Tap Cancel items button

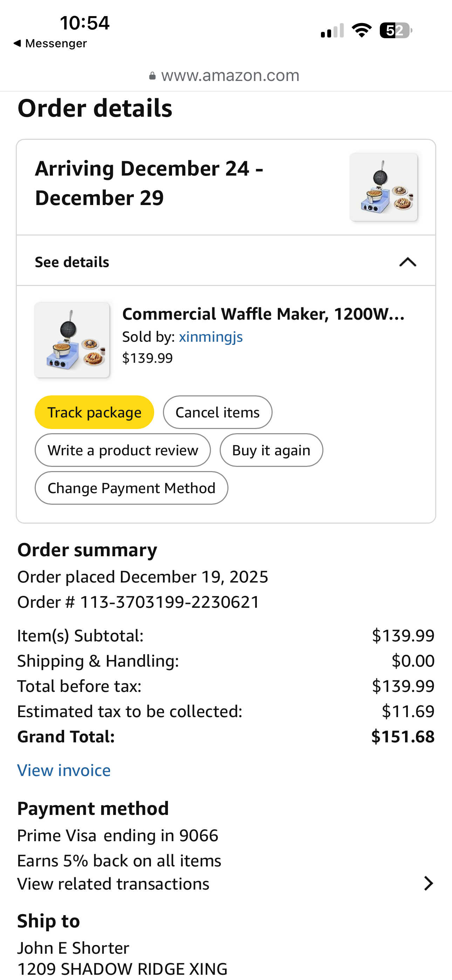(x=217, y=413)
